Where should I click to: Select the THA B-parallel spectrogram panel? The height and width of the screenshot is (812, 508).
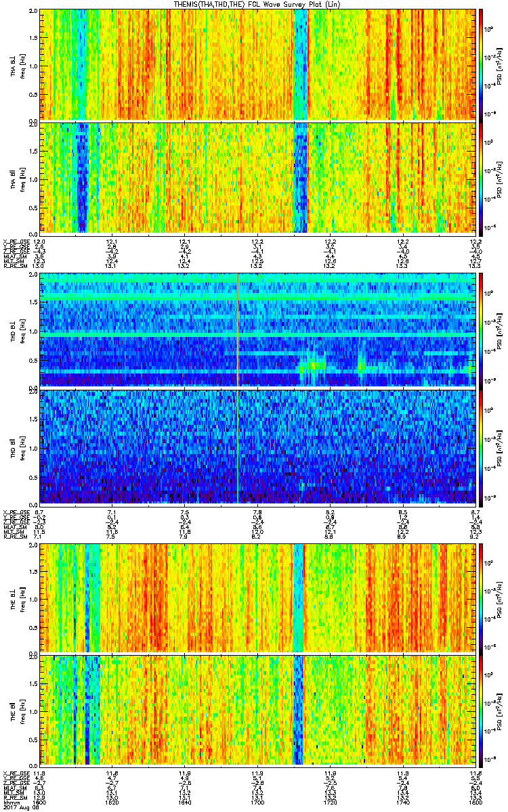(257, 178)
